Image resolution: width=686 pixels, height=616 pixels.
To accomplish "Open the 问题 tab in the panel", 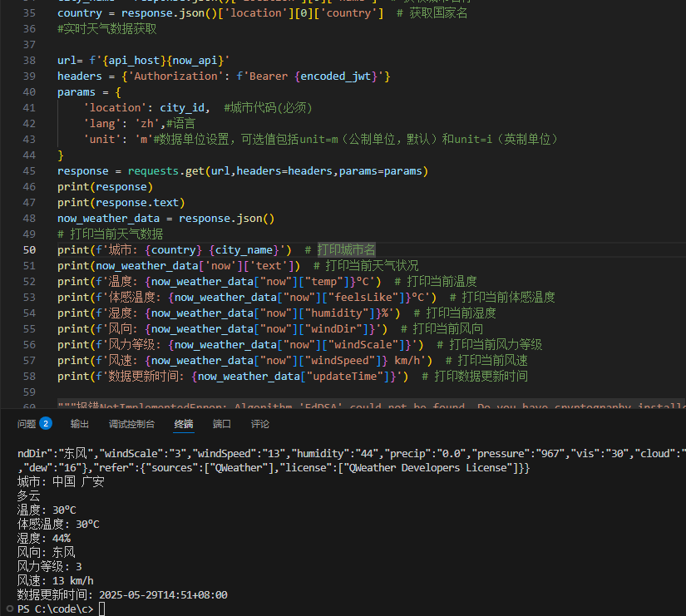I will (27, 424).
